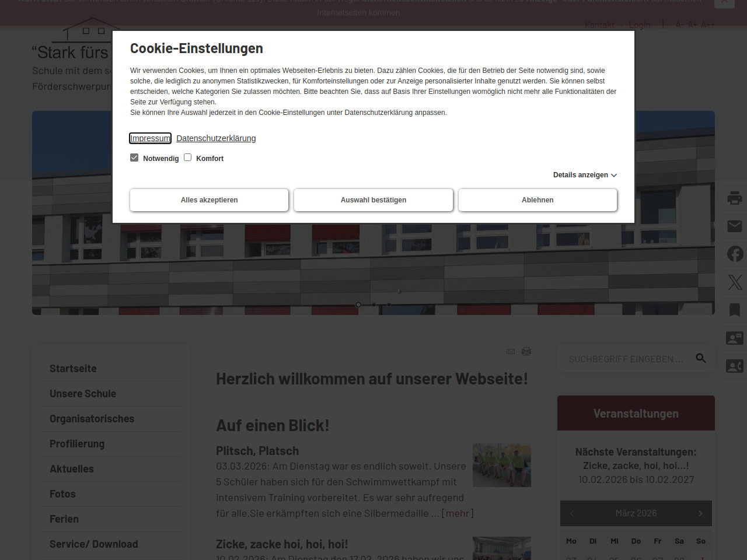Screen dimensions: 747x560
Task: Open the Datenschutzerklärung link
Action: [216, 138]
